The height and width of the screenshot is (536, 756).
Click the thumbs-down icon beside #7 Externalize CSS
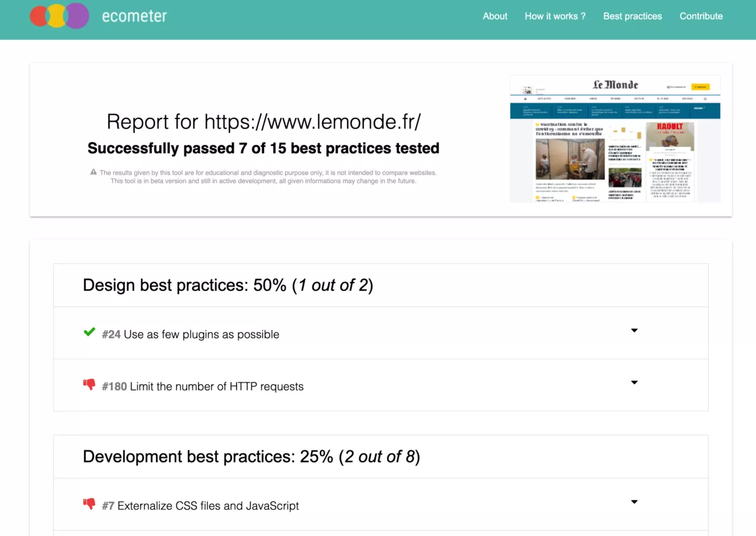point(89,504)
